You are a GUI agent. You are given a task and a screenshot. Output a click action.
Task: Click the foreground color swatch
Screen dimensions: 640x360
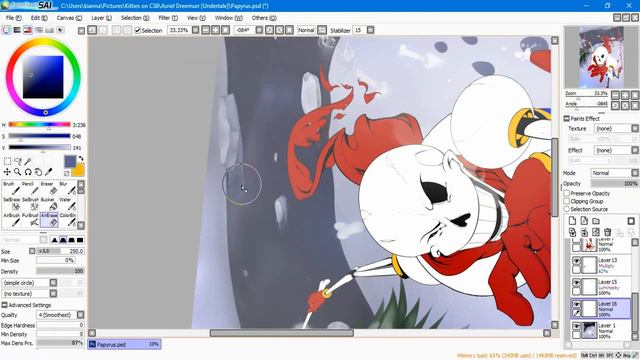70,162
